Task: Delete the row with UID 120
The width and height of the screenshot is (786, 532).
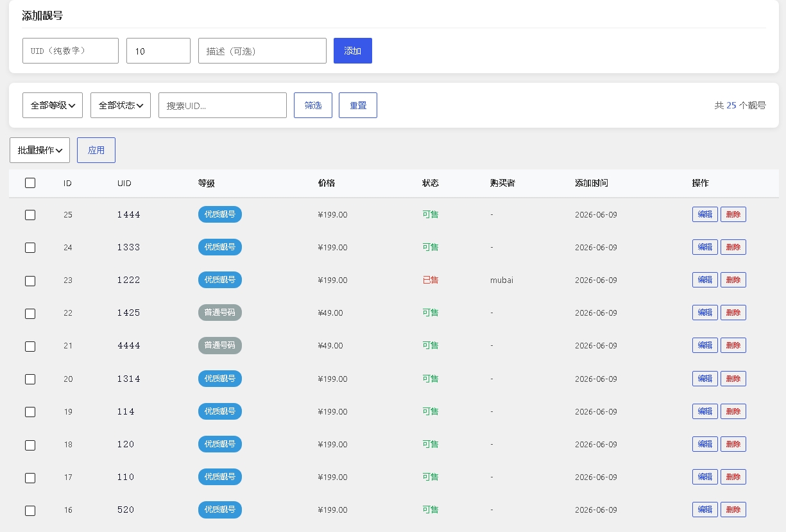Action: click(733, 444)
